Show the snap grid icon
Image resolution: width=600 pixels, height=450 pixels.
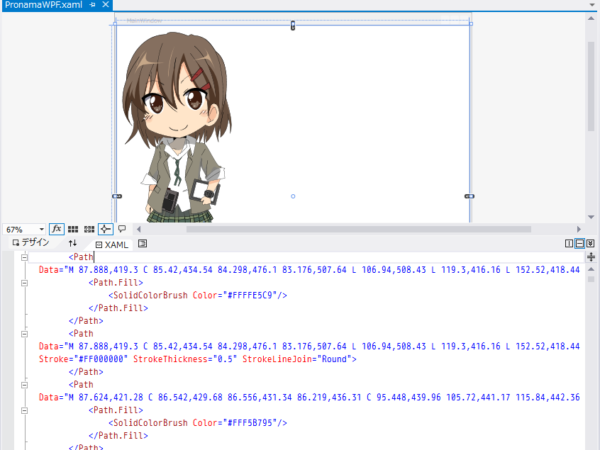[73, 229]
